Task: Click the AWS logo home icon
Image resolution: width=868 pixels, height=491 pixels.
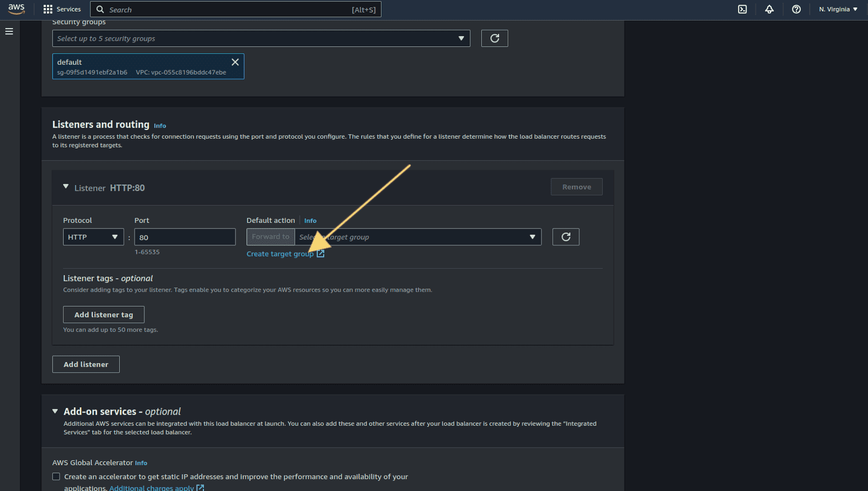Action: pyautogui.click(x=16, y=9)
